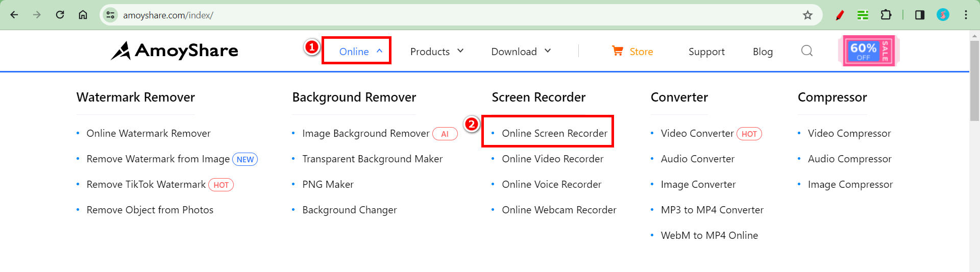The width and height of the screenshot is (980, 272).
Task: Open Online Video Recorder link
Action: pyautogui.click(x=552, y=159)
